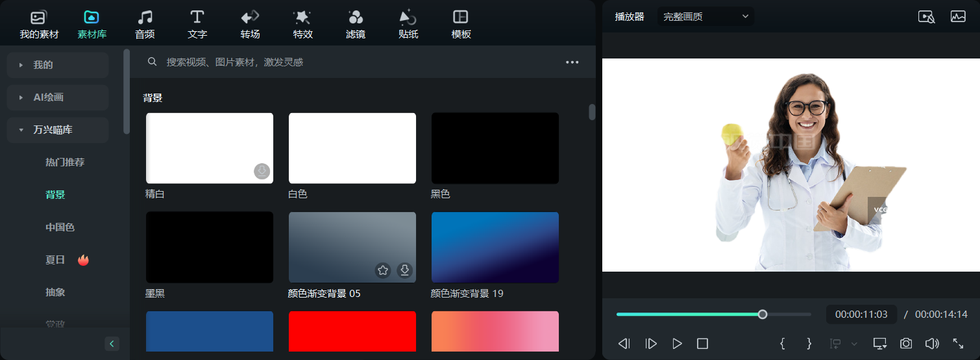Expand the AI绘画 category
This screenshot has height=360, width=980.
tap(58, 97)
